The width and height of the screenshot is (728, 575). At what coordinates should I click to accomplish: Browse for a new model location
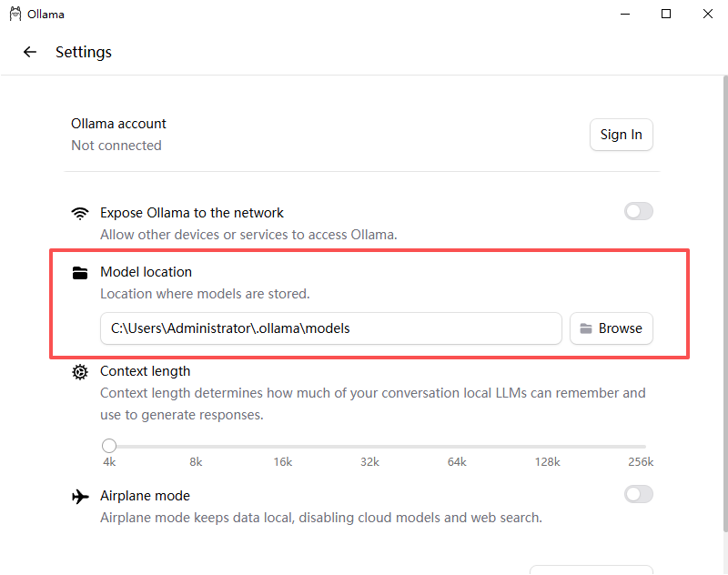pos(611,328)
